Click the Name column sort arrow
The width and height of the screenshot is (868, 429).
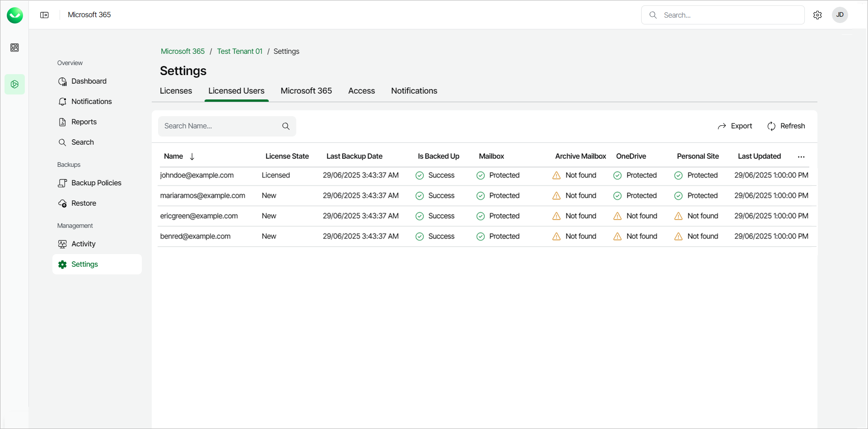(x=192, y=156)
